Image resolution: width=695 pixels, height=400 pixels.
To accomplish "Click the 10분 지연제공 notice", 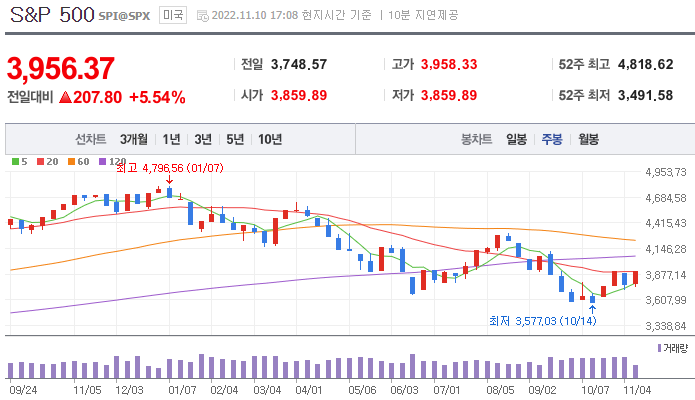I will point(423,16).
